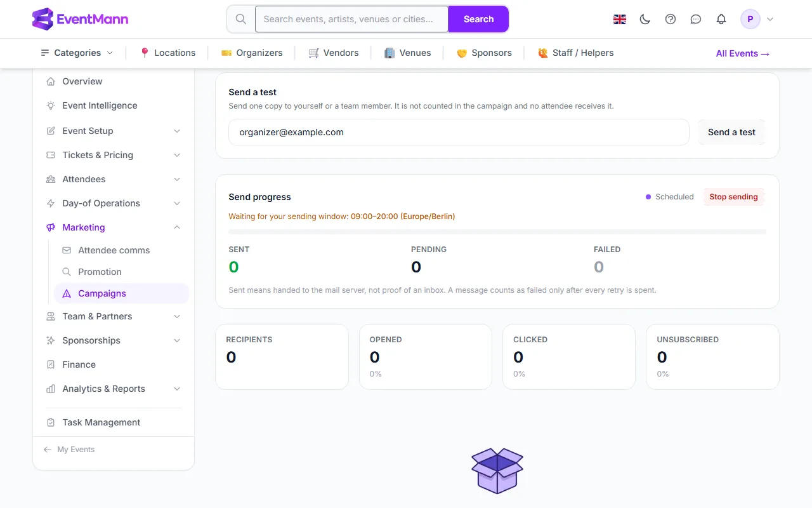Expand the Event Setup section

[x=114, y=131]
